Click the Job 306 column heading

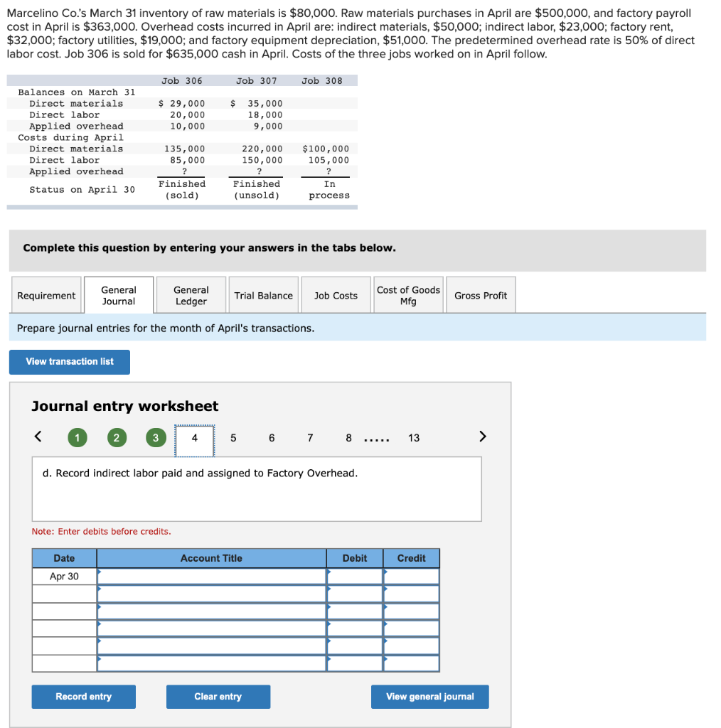182,81
